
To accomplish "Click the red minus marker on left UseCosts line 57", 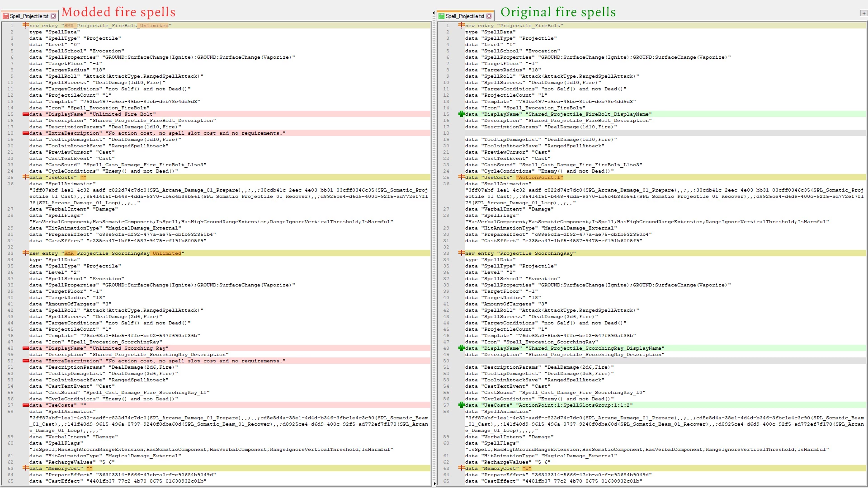I will 26,405.
